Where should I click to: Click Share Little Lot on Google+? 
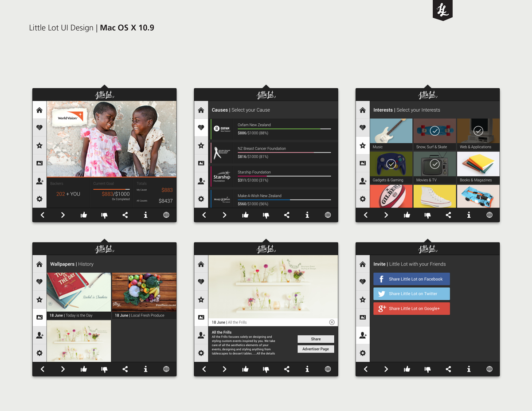point(411,308)
